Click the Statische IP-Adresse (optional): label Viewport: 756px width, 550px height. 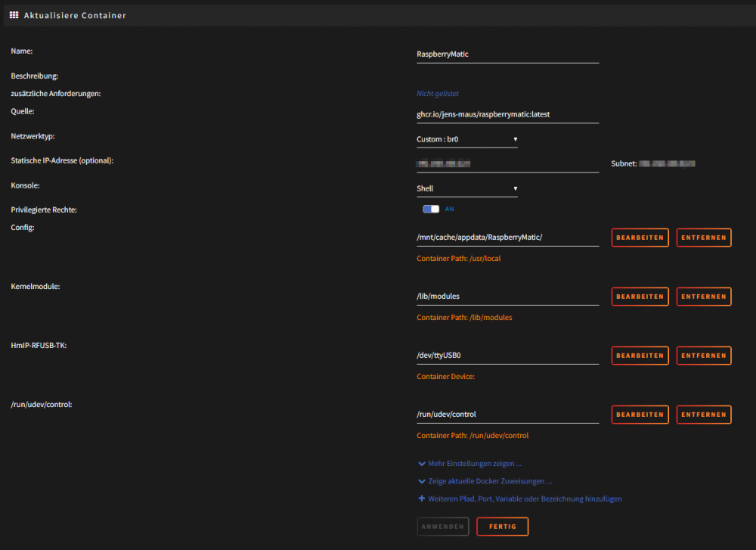tap(62, 160)
